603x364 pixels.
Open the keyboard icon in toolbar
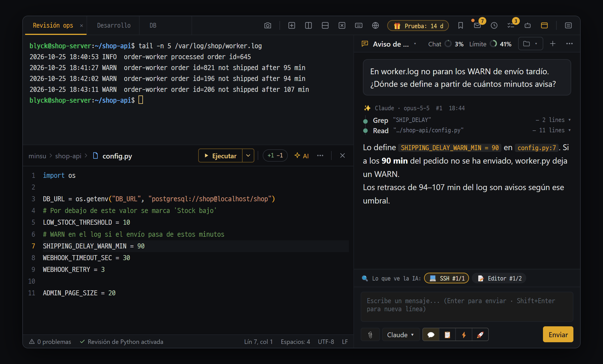tap(358, 25)
